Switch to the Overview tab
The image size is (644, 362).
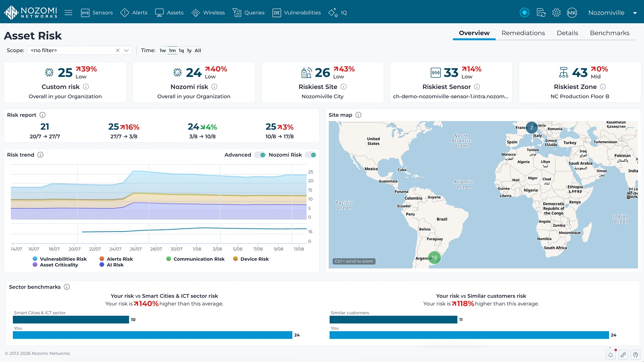click(x=474, y=33)
